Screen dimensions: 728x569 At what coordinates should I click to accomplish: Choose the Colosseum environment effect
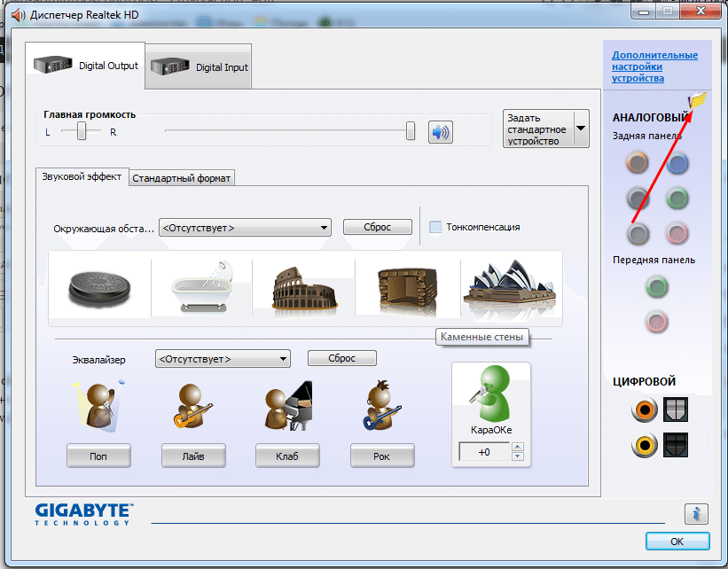click(305, 289)
